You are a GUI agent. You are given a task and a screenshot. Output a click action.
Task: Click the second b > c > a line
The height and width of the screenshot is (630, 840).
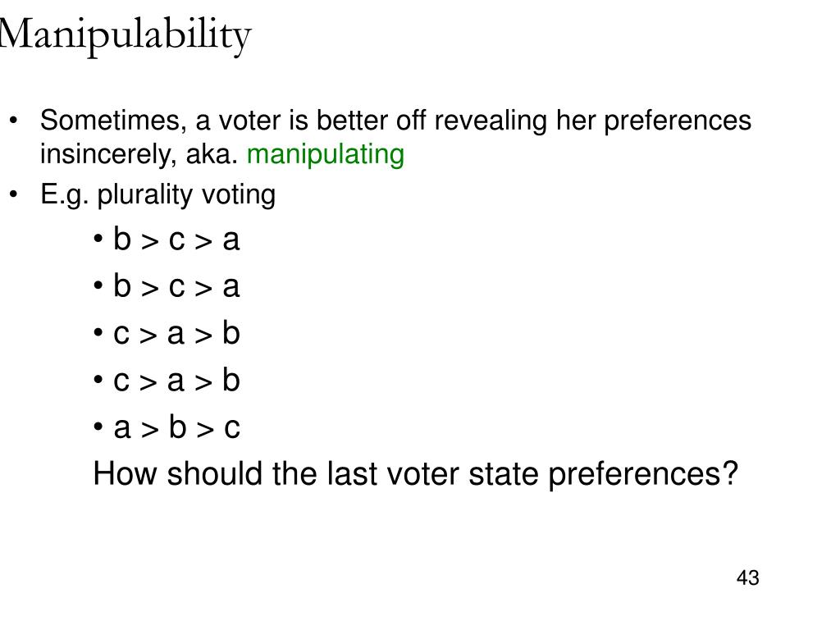pos(176,286)
